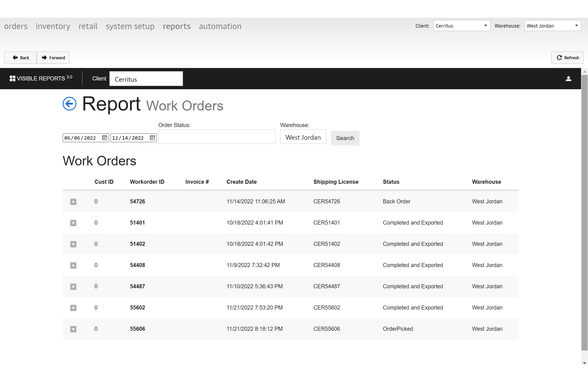Open the top Warehouse dropdown showing West Jordan
The height and width of the screenshot is (392, 588).
[x=552, y=26]
